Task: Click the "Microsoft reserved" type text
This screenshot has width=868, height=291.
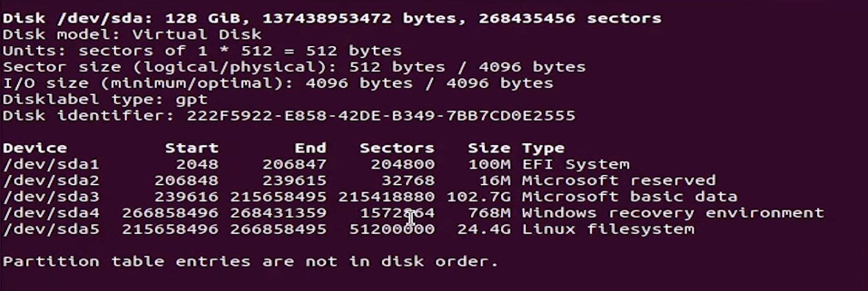Action: tap(618, 180)
